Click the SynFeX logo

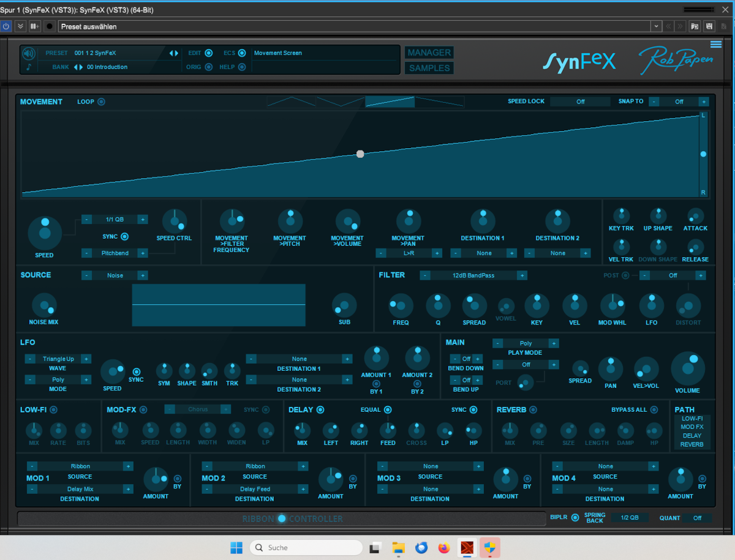(x=579, y=62)
